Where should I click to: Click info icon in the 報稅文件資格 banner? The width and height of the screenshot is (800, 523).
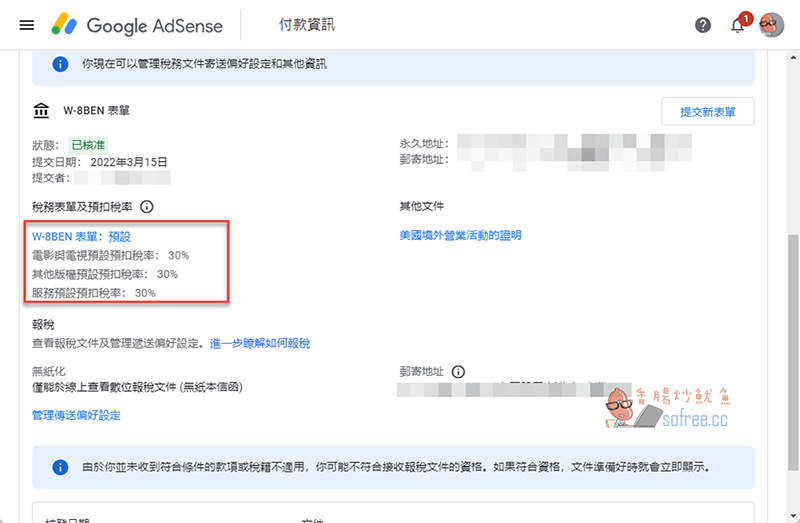click(x=60, y=467)
